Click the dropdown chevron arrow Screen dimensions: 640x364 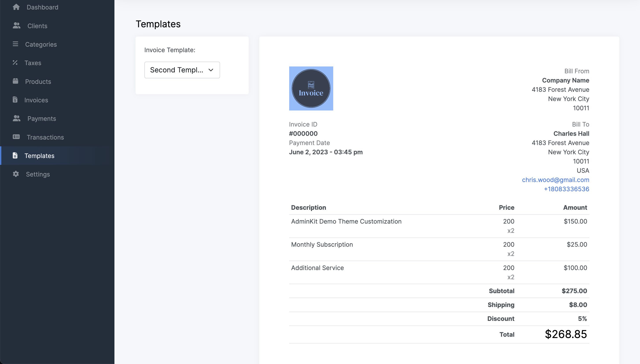[x=211, y=70]
